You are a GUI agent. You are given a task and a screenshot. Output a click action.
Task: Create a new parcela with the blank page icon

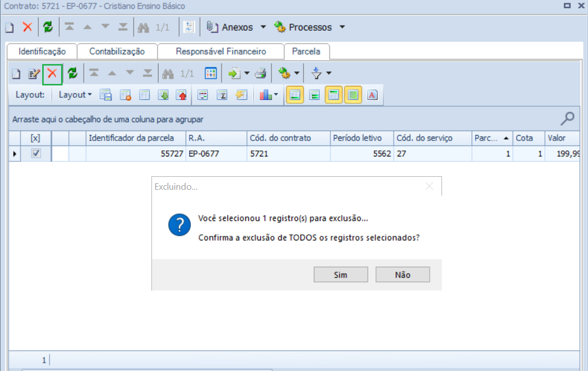pyautogui.click(x=16, y=74)
